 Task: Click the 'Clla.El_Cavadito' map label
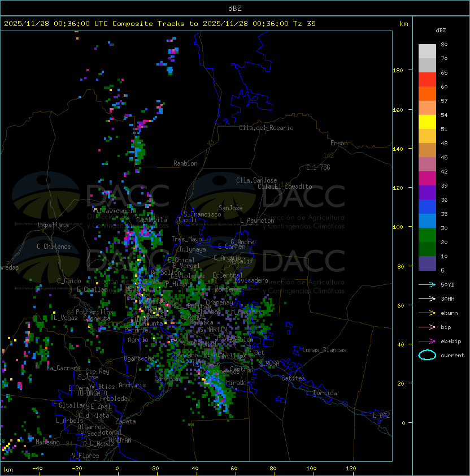[x=285, y=187]
